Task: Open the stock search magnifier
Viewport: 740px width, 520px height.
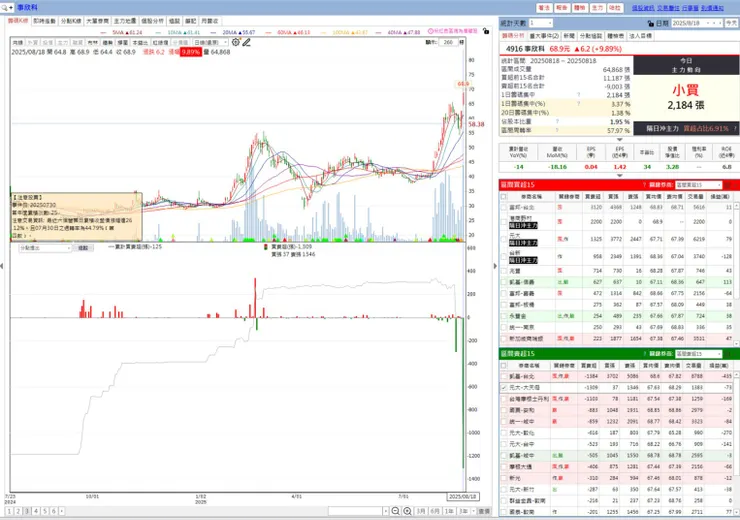Action: (x=4, y=8)
